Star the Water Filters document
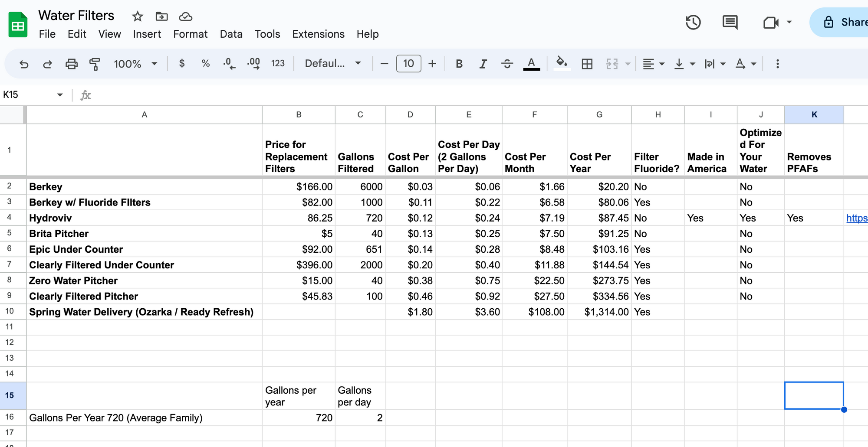The image size is (868, 447). coord(138,16)
